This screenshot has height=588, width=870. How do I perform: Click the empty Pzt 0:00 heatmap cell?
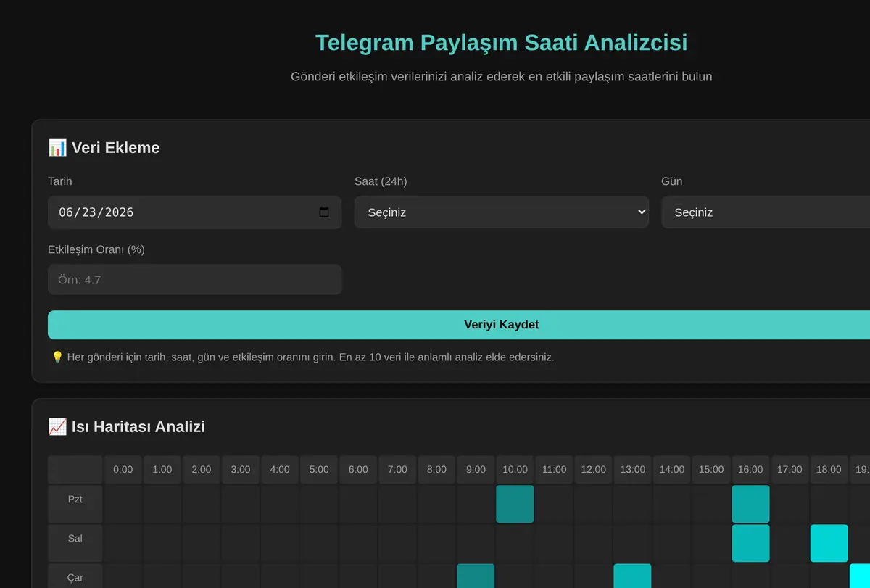(x=123, y=504)
